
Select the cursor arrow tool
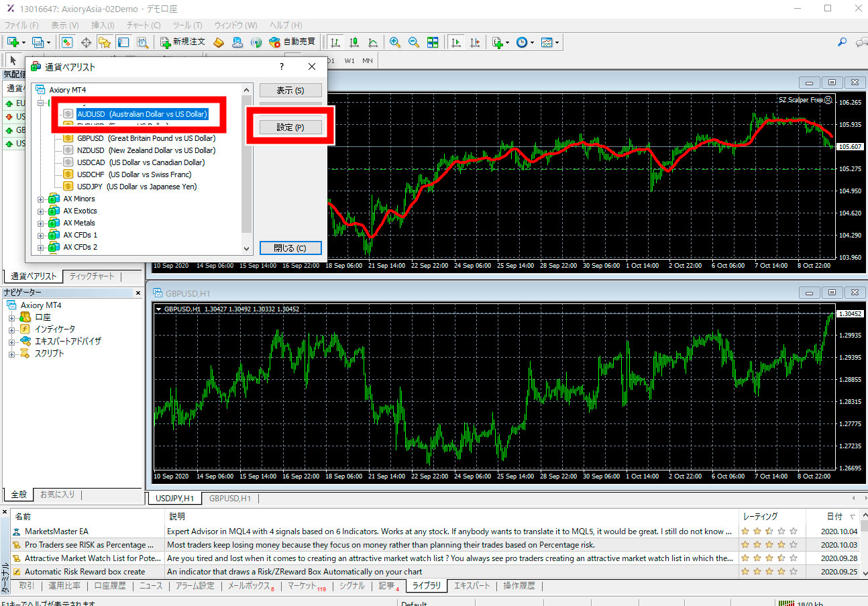13,60
